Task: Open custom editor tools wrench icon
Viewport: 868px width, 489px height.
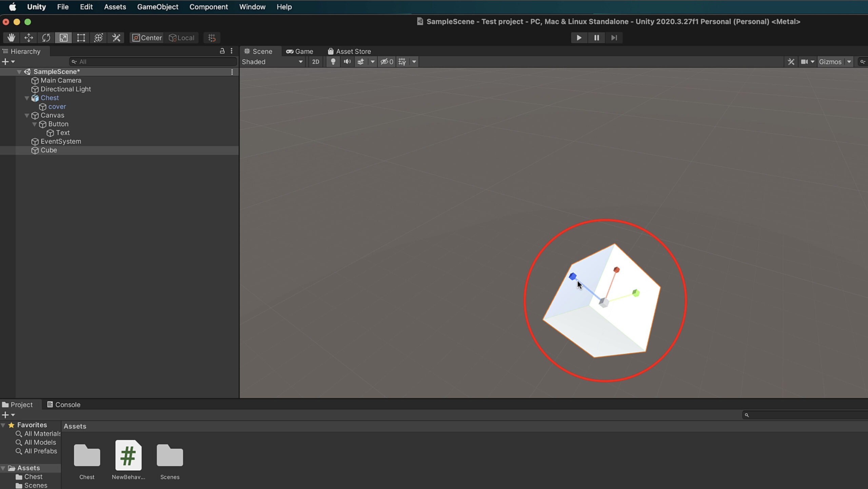Action: pyautogui.click(x=116, y=38)
